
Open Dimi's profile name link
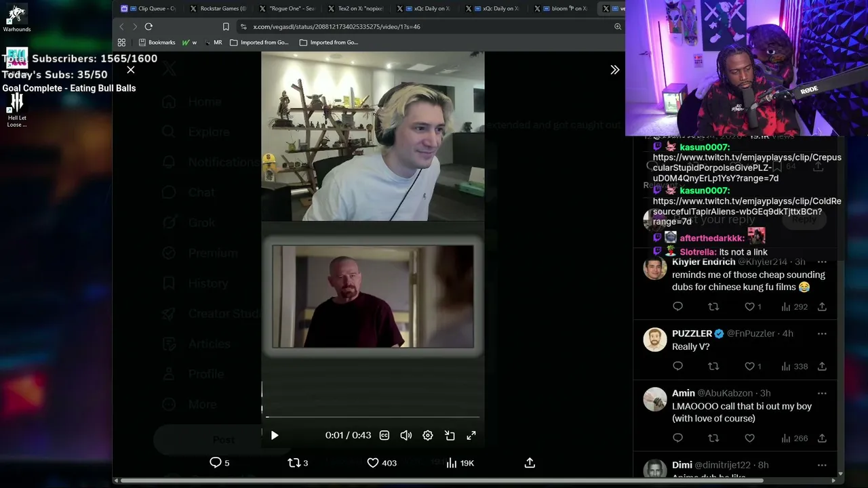click(x=682, y=465)
